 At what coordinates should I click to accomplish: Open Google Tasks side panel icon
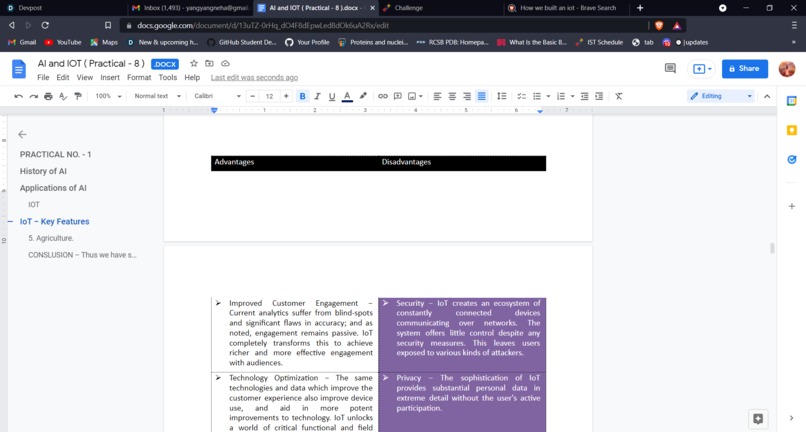point(792,160)
